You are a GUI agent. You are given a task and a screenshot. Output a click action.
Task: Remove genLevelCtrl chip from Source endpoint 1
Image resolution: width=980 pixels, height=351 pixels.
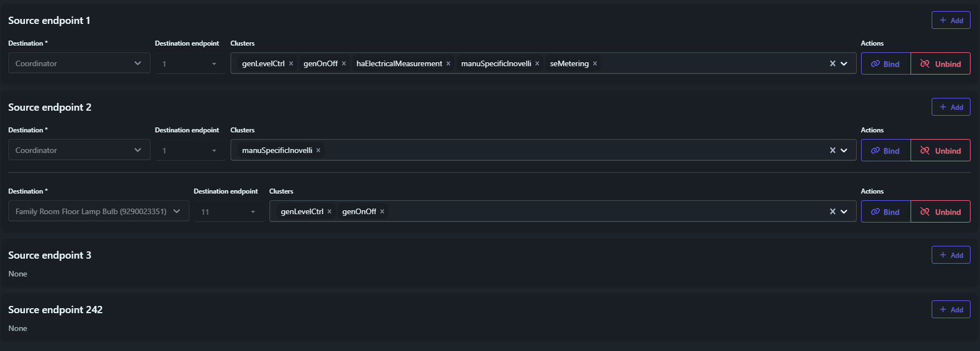pos(291,63)
